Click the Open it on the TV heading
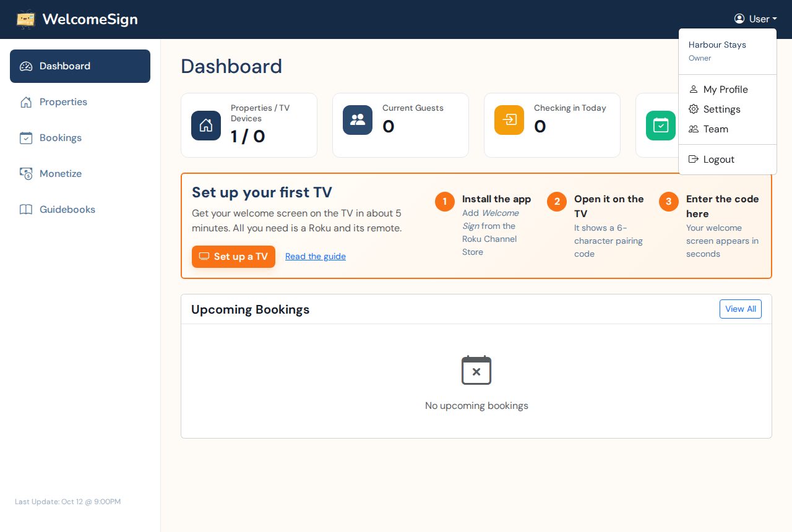 pos(609,207)
